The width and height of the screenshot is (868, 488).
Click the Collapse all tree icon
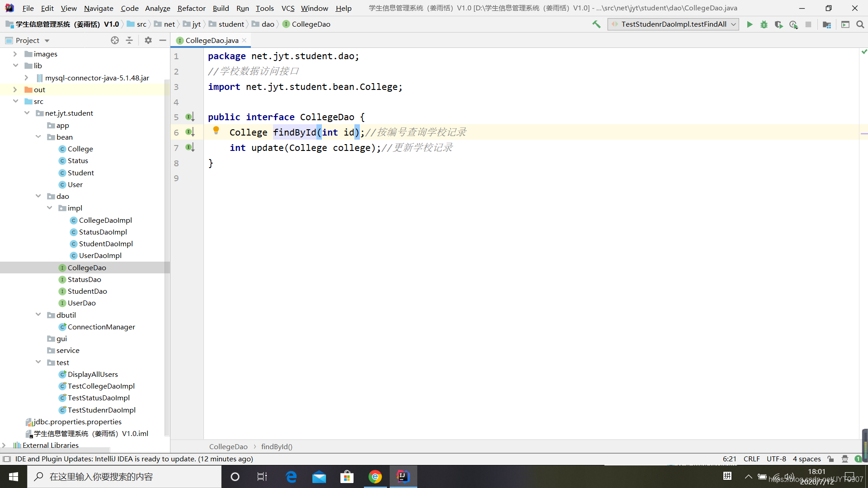click(x=129, y=40)
